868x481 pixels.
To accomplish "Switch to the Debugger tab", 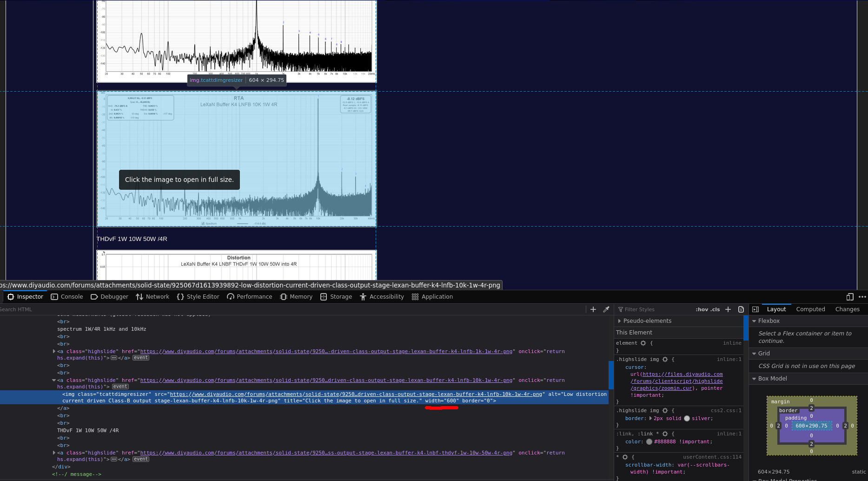I will click(x=109, y=297).
